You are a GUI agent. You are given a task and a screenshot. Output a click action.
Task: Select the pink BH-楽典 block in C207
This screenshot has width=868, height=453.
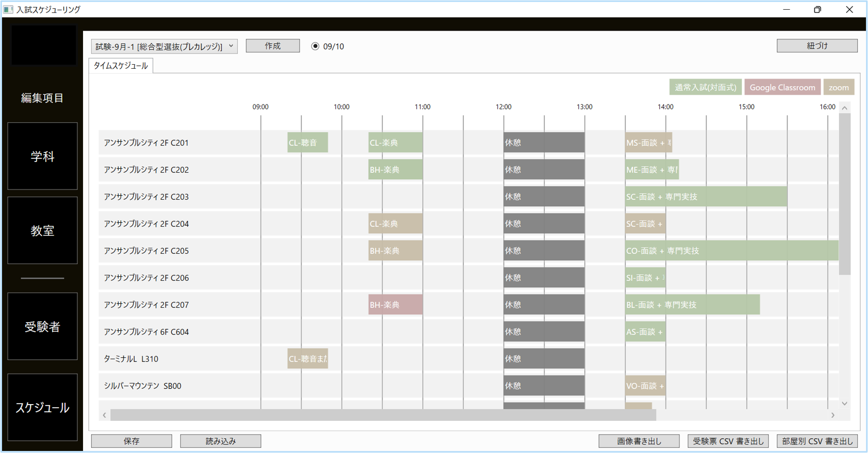coord(395,305)
